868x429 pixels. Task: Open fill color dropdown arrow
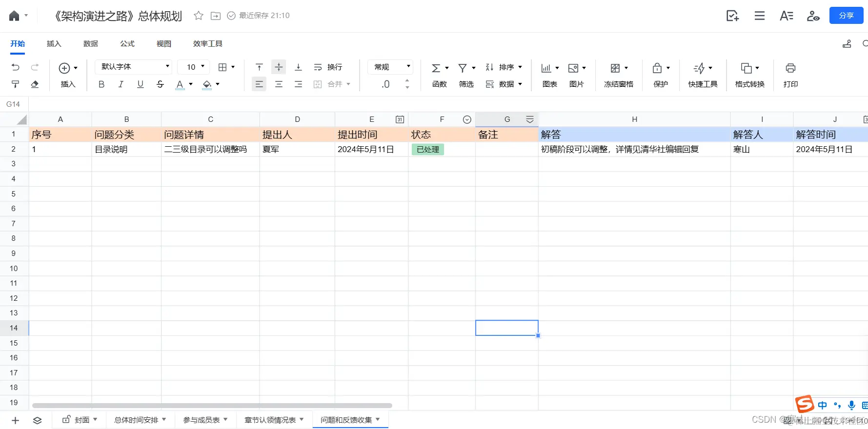(218, 84)
